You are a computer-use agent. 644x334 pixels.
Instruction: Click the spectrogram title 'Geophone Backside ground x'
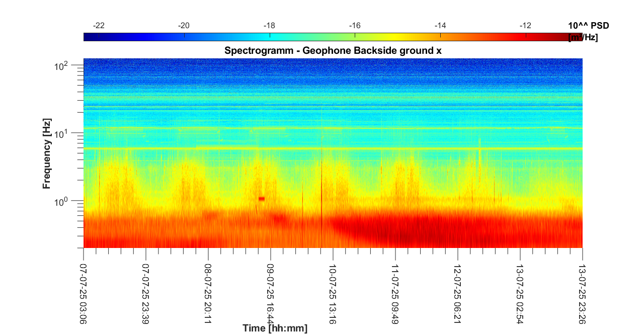pyautogui.click(x=333, y=51)
